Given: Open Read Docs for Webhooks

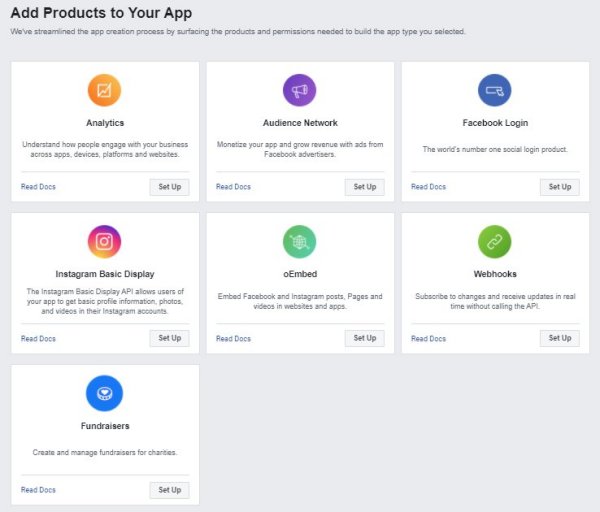Looking at the screenshot, I should tap(428, 339).
